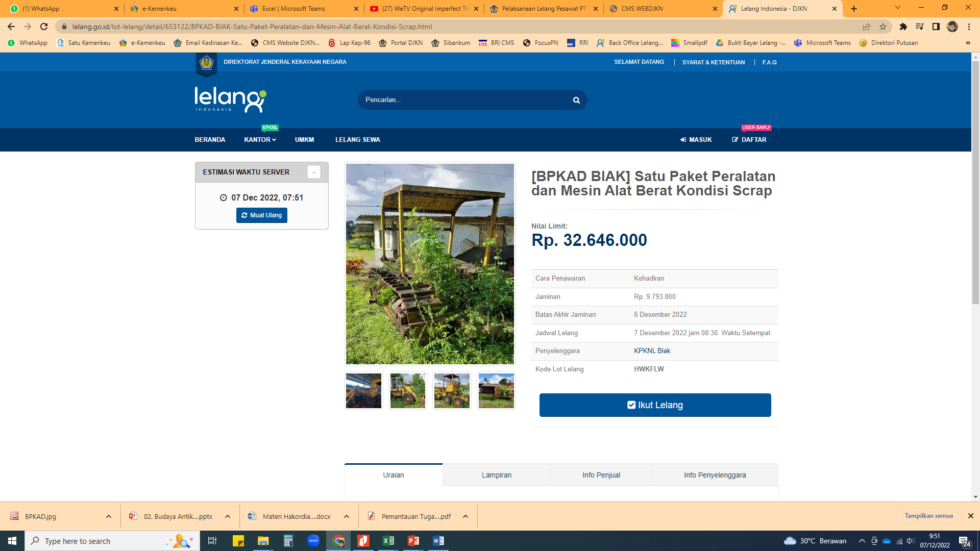Image resolution: width=980 pixels, height=551 pixels.
Task: Expand options for Pemantauan Tuga pdf download
Action: pyautogui.click(x=465, y=516)
